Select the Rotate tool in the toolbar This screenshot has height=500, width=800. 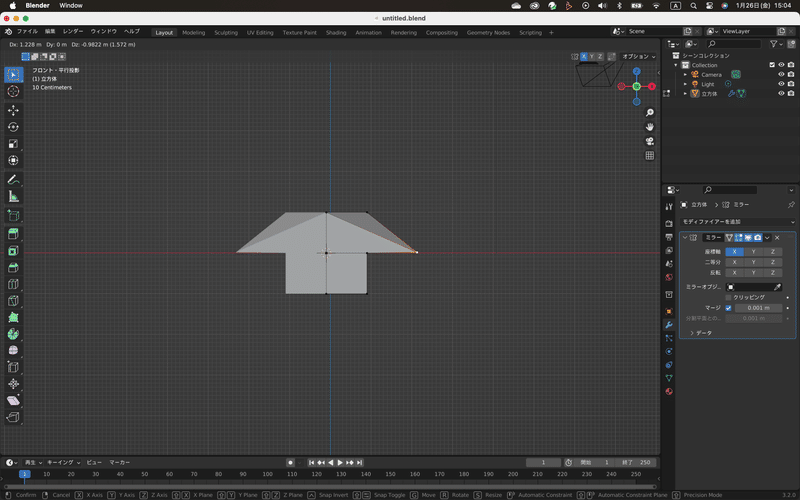coord(13,127)
